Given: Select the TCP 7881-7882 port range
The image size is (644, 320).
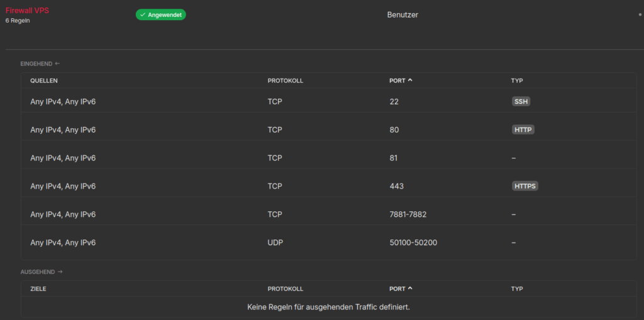Looking at the screenshot, I should click(x=408, y=214).
